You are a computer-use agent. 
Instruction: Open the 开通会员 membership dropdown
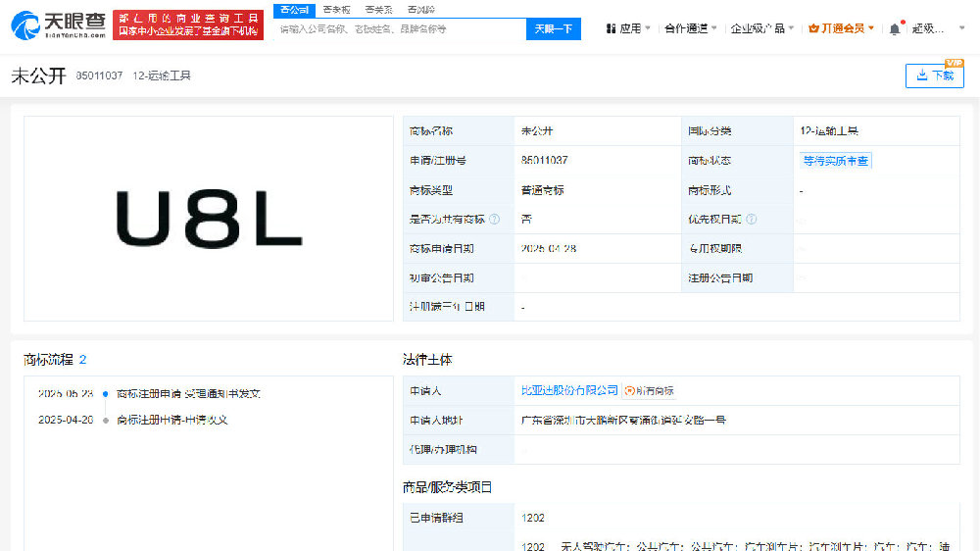[x=841, y=28]
